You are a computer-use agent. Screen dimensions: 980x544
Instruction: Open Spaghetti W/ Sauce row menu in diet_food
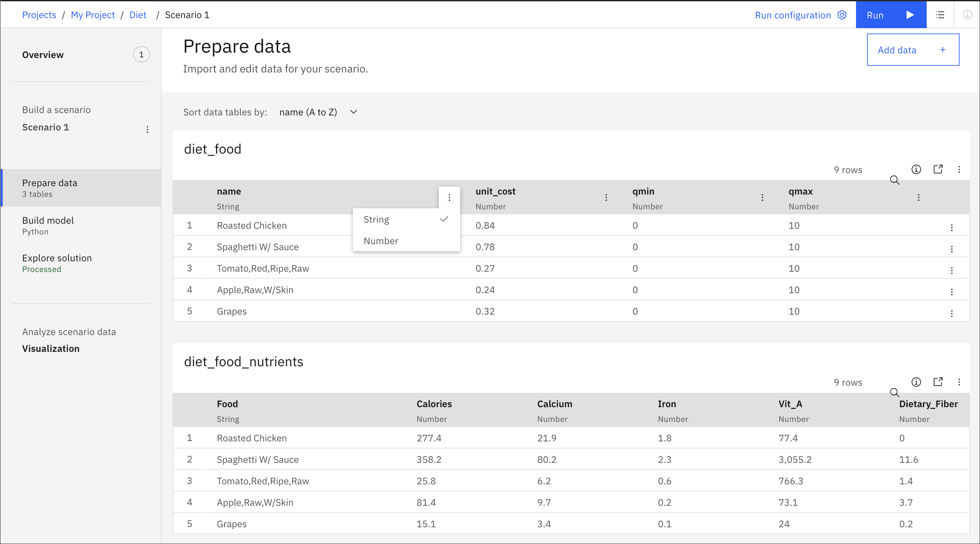[x=952, y=249]
